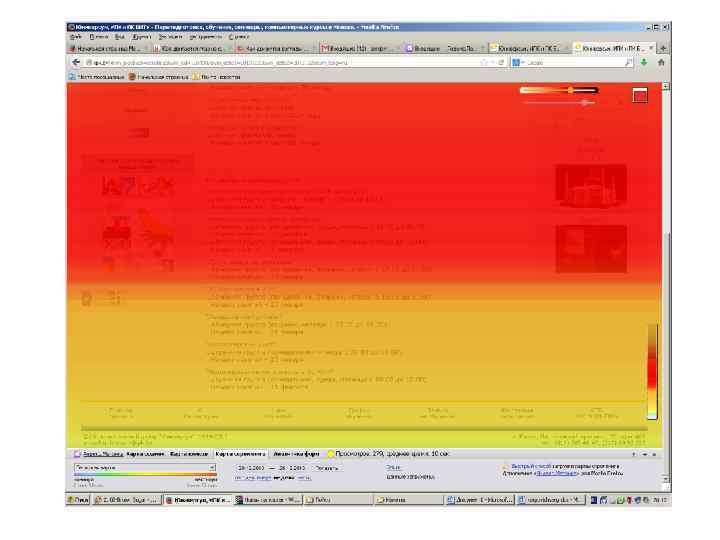Open the Лента новостей bookmark
Screen dimensions: 720x540
click(216, 77)
